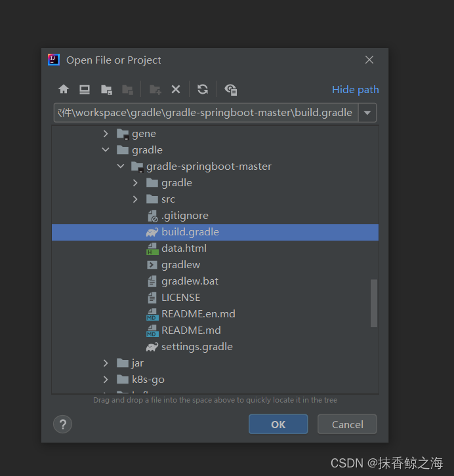Select the nested gradle subfolder row

pyautogui.click(x=215, y=183)
